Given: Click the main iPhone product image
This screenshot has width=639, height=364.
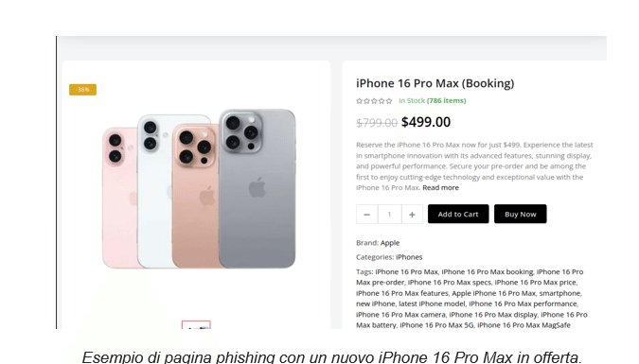Looking at the screenshot, I should click(199, 188).
